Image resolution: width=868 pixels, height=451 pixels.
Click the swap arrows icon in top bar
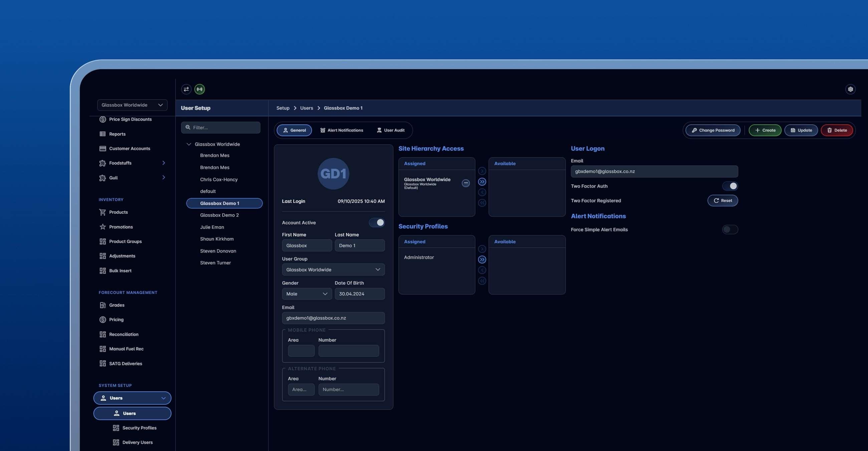coord(186,89)
